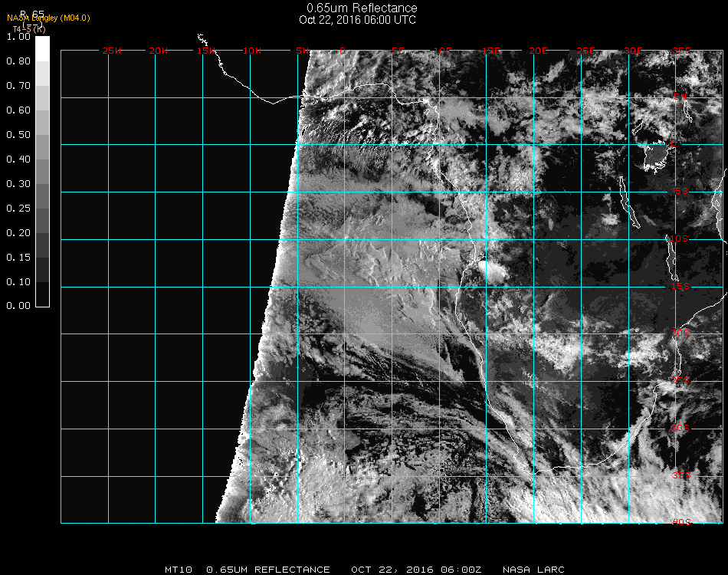
Task: Click the 40S latitude label
Action: [x=680, y=522]
